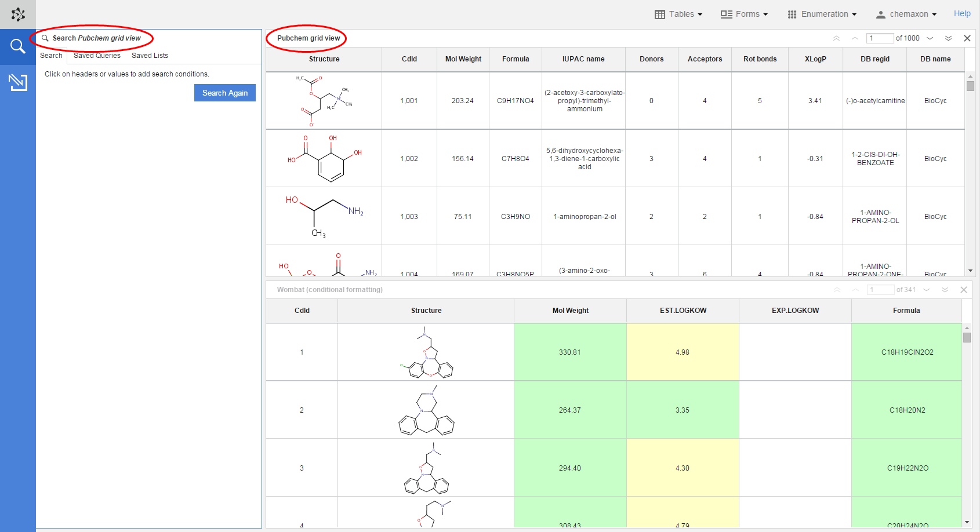The image size is (980, 532).
Task: Open the Tables dropdown menu
Action: [x=678, y=14]
